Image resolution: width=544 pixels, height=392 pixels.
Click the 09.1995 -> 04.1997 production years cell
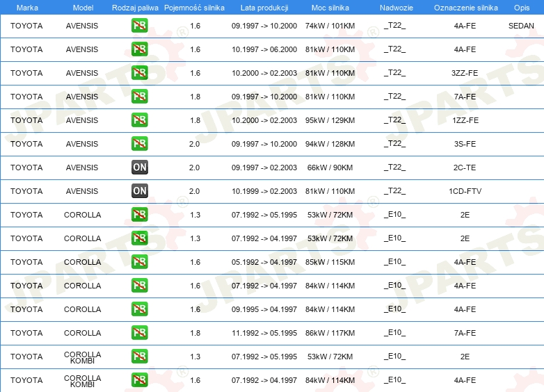(264, 309)
